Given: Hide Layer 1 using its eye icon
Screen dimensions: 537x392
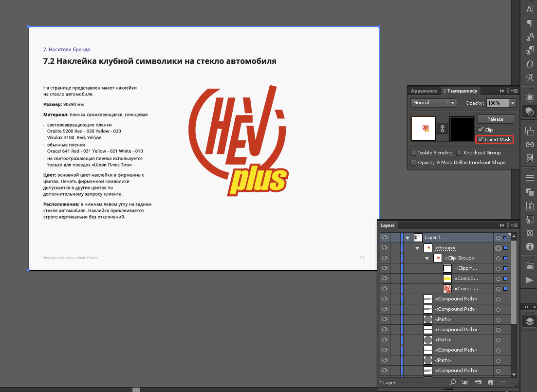Looking at the screenshot, I should click(x=385, y=238).
